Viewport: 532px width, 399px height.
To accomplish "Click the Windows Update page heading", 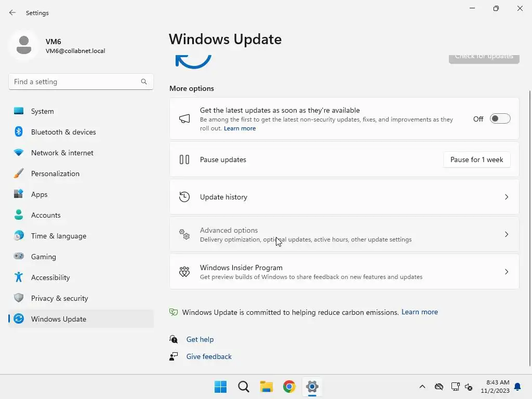I will [x=225, y=39].
